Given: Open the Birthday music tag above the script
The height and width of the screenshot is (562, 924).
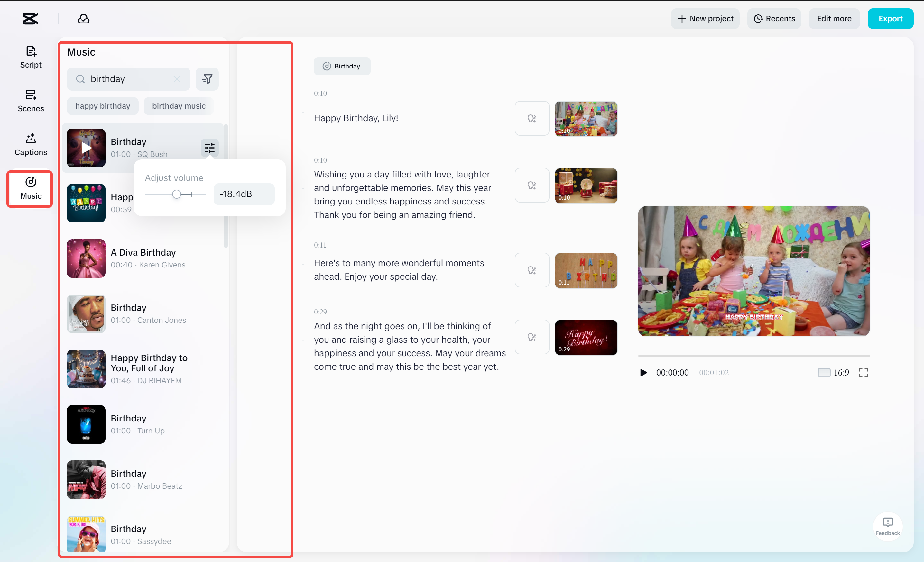Looking at the screenshot, I should (342, 66).
